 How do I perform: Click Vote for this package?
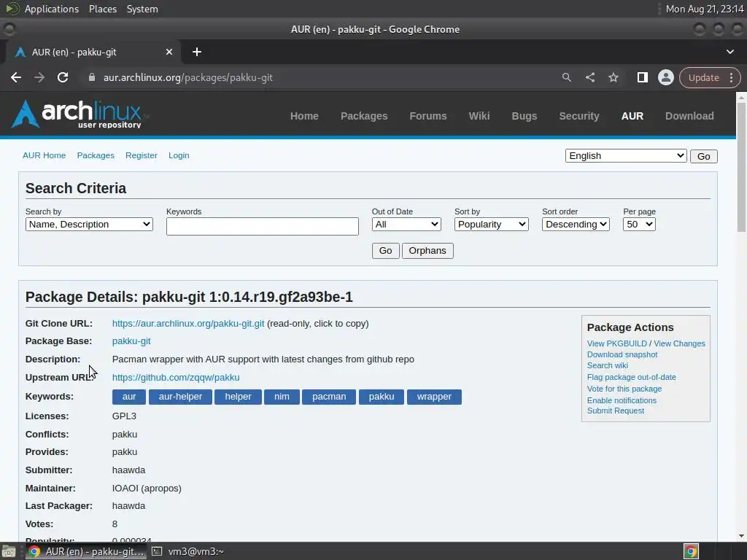click(624, 389)
